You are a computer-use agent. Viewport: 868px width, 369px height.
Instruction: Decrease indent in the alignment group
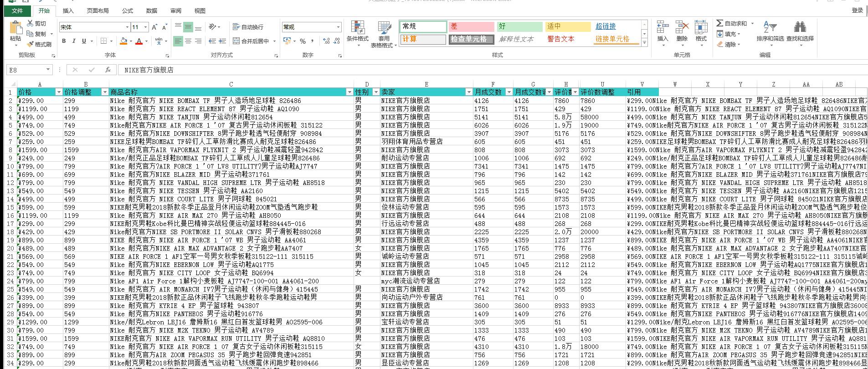(x=212, y=41)
